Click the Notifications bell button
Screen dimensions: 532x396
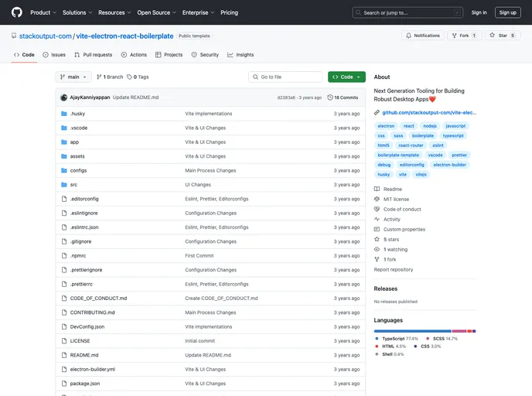[x=422, y=36]
